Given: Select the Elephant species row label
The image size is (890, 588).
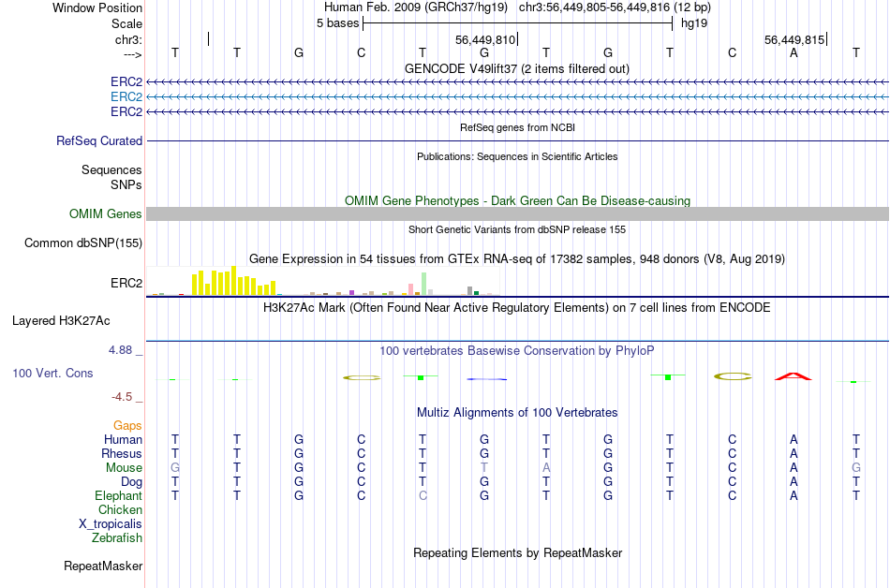Looking at the screenshot, I should click(118, 495).
